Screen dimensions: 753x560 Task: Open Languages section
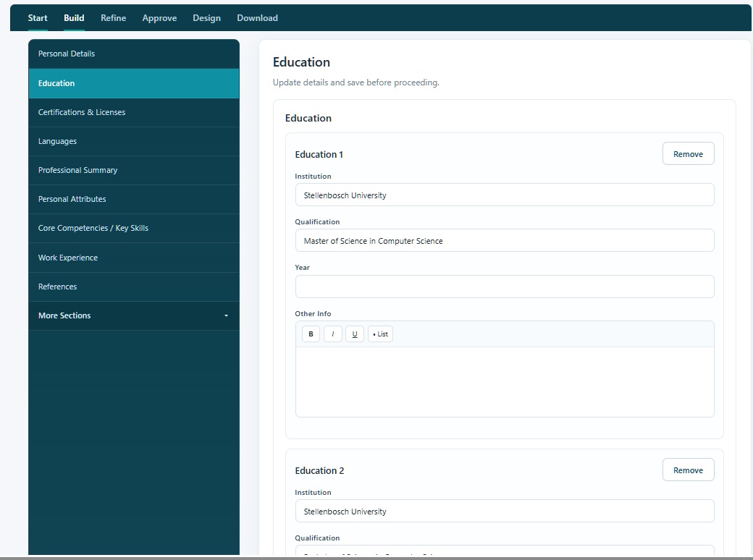pos(133,142)
